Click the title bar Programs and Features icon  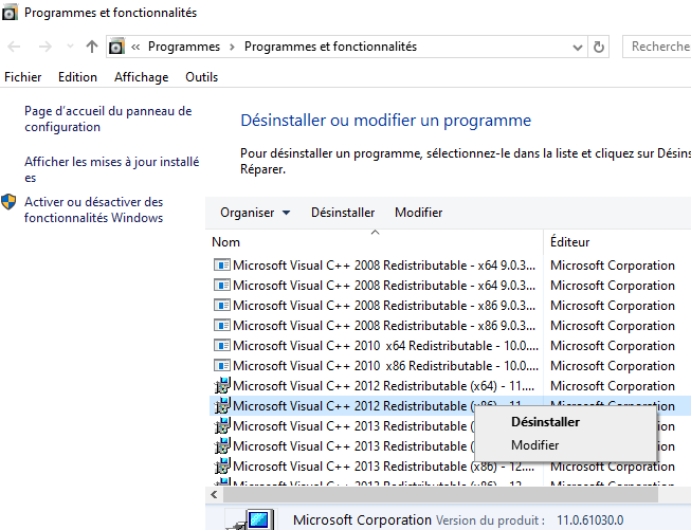(x=10, y=12)
